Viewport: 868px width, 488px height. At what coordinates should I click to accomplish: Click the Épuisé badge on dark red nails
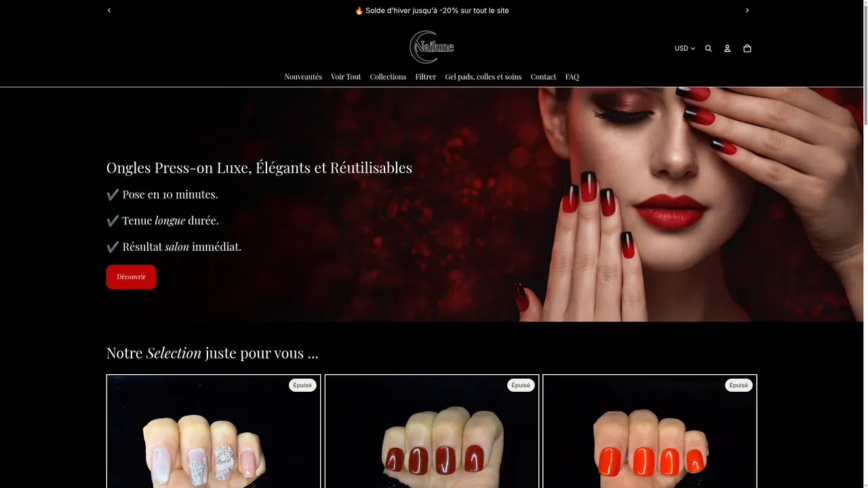click(x=521, y=385)
